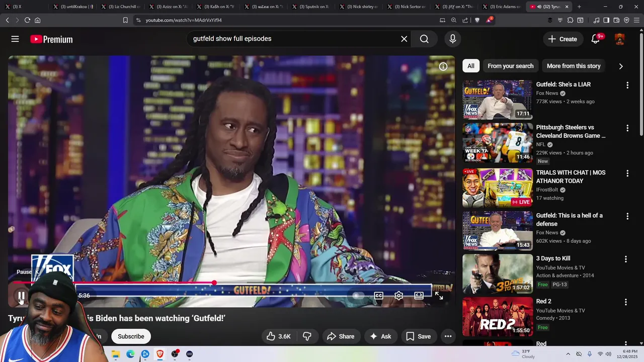Open the Brave VPN shield icon
644x362 pixels.
[x=626, y=20]
